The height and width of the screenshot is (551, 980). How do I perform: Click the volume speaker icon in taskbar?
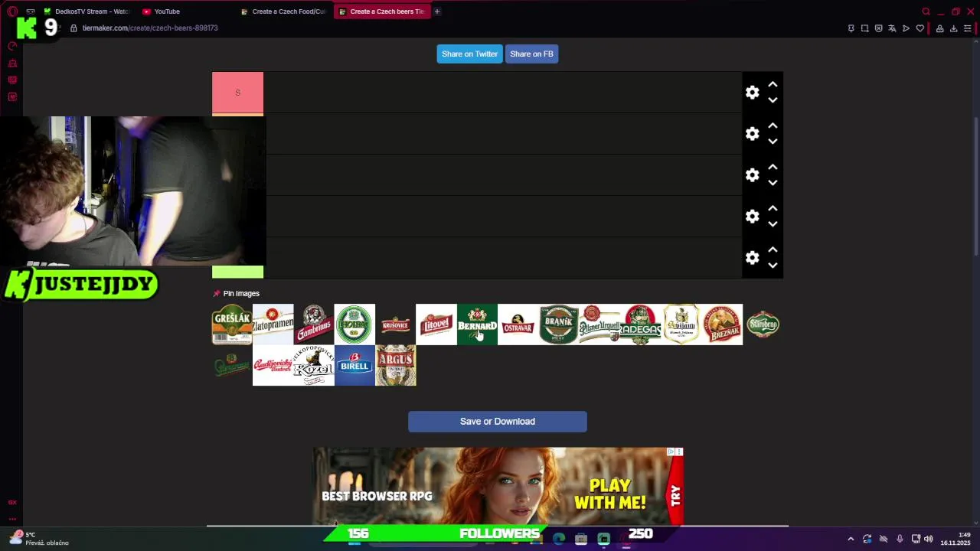pyautogui.click(x=929, y=539)
